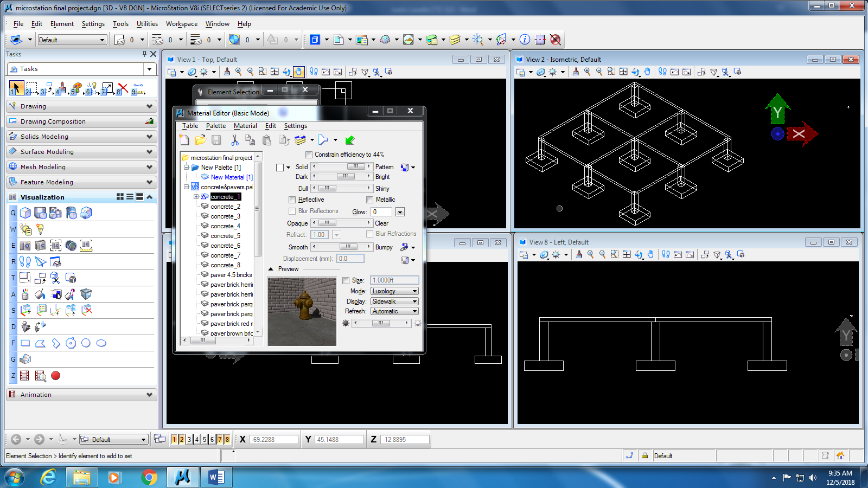Open the Display dropdown showing Sidewalk
This screenshot has height=488, width=868.
pyautogui.click(x=394, y=301)
